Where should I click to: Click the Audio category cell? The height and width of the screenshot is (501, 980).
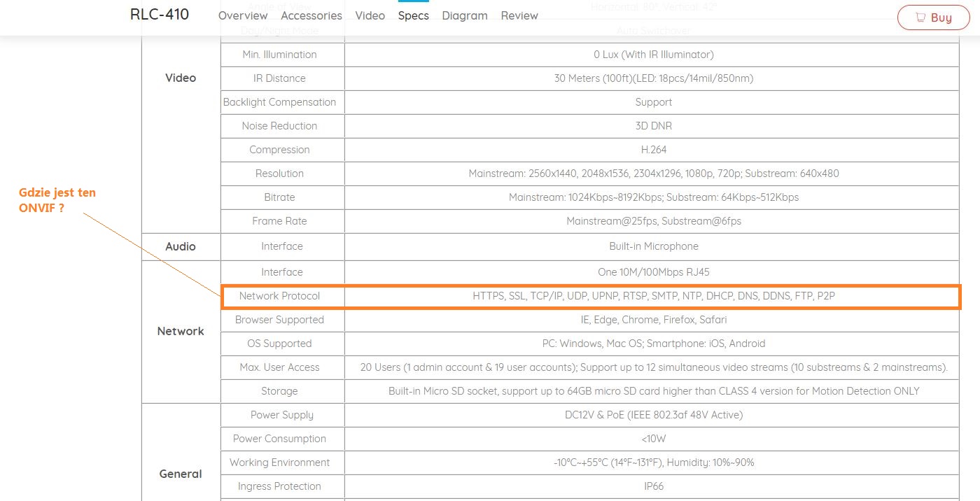[181, 246]
